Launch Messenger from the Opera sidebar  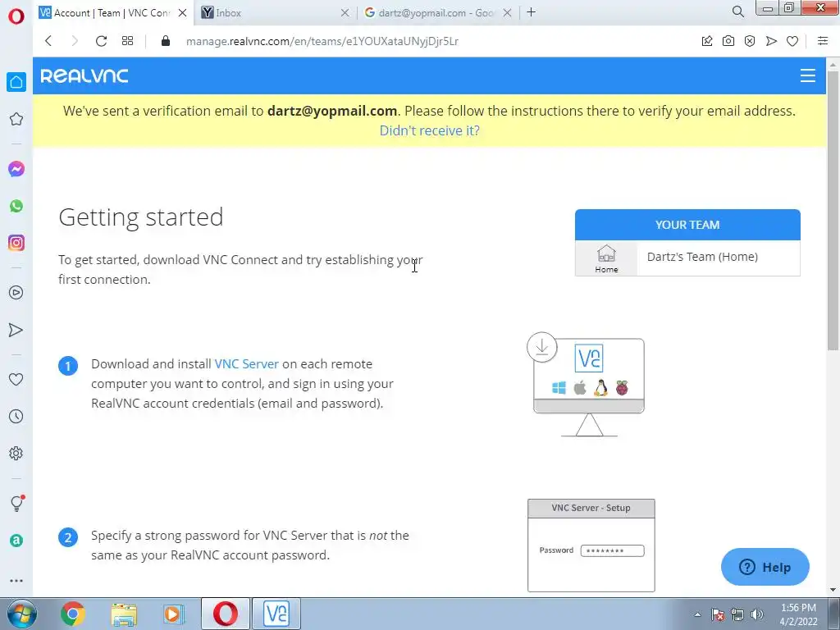click(x=16, y=169)
